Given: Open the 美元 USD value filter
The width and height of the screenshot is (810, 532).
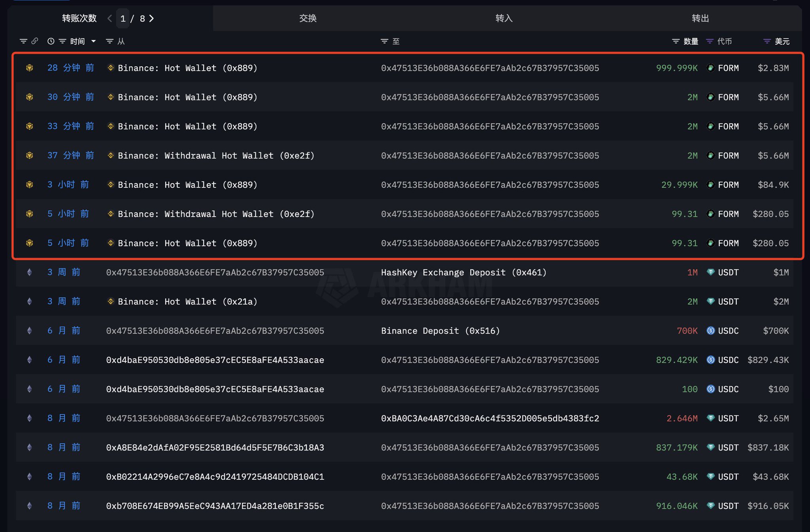Looking at the screenshot, I should pos(767,41).
